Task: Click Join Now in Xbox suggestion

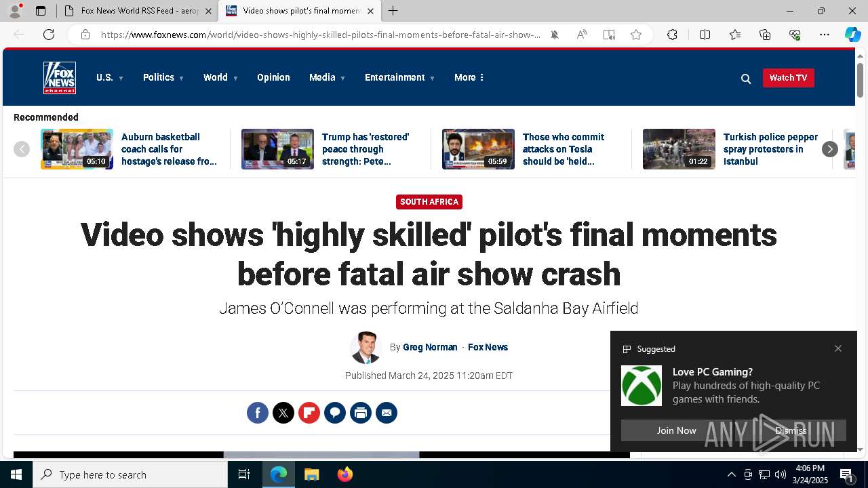Action: [x=676, y=430]
